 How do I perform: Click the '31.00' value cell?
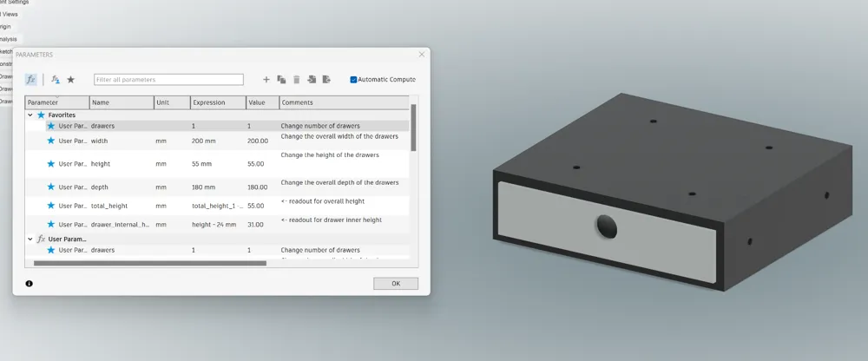(x=255, y=224)
